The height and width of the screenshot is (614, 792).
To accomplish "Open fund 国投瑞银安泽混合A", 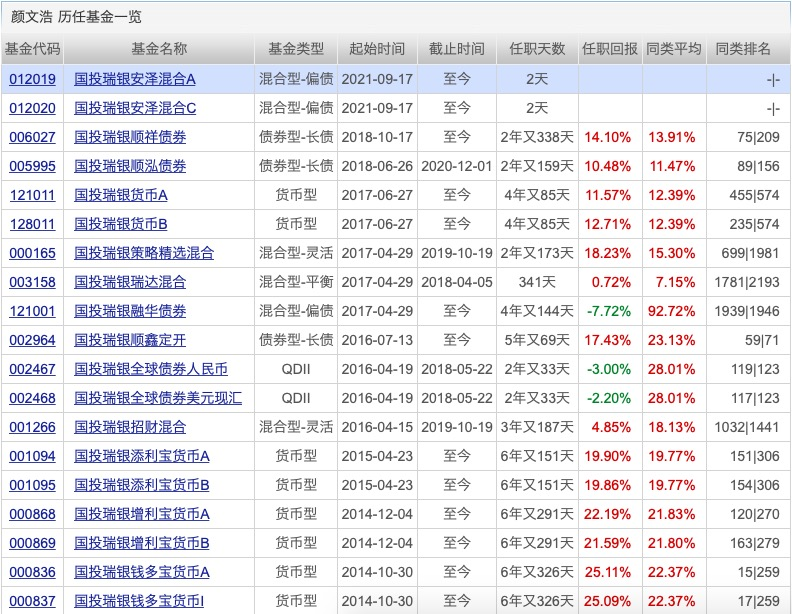I will (x=135, y=79).
